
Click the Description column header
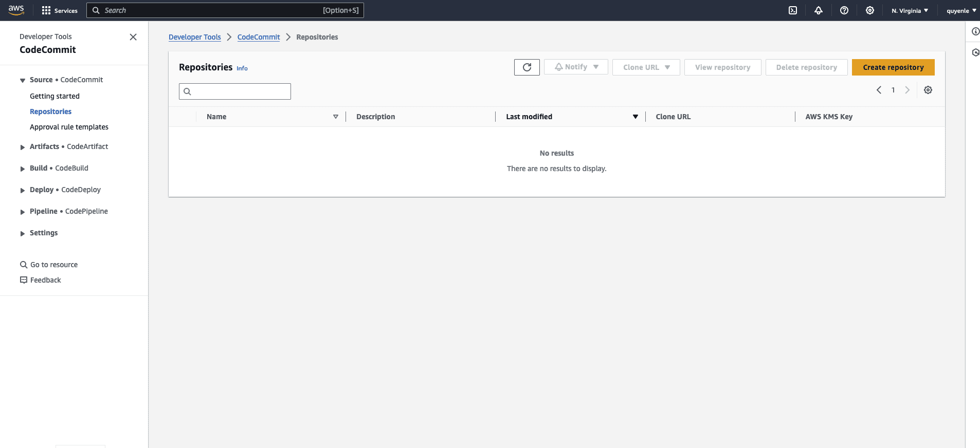tap(376, 117)
